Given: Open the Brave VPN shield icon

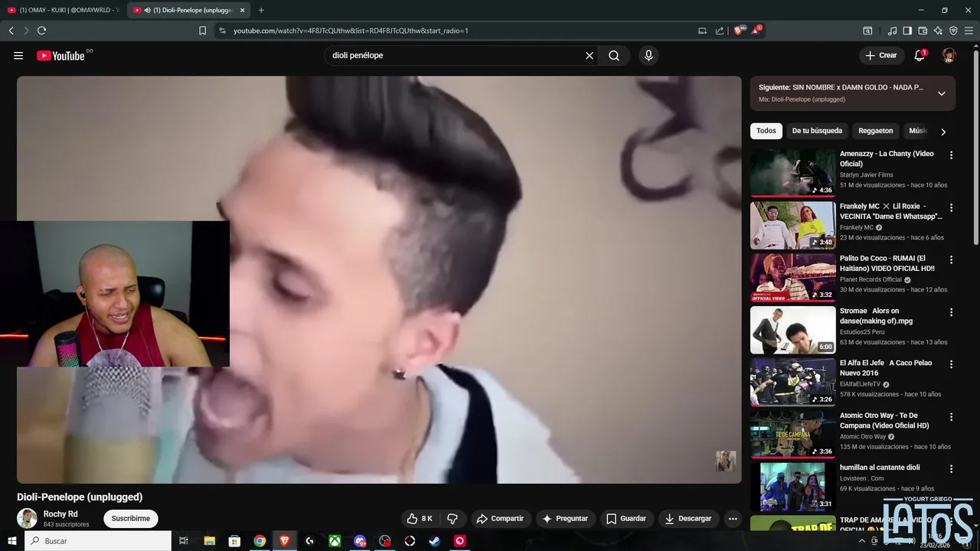Looking at the screenshot, I should 953,31.
